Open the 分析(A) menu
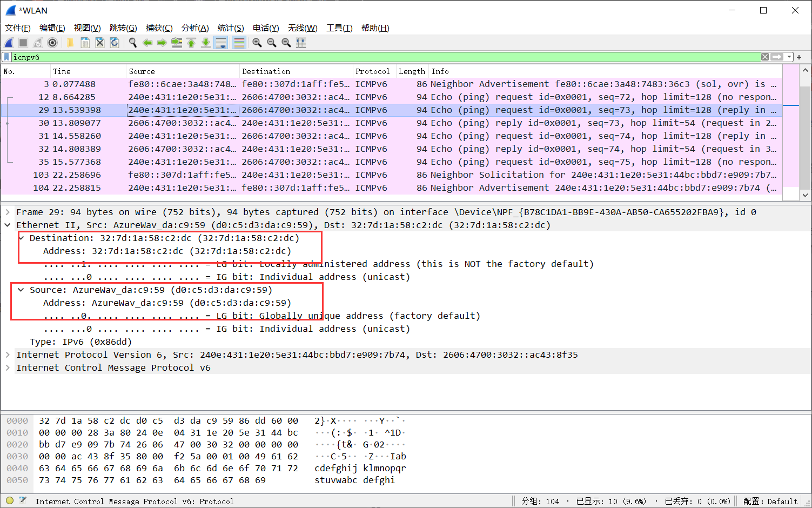Viewport: 812px width, 508px height. coord(195,28)
